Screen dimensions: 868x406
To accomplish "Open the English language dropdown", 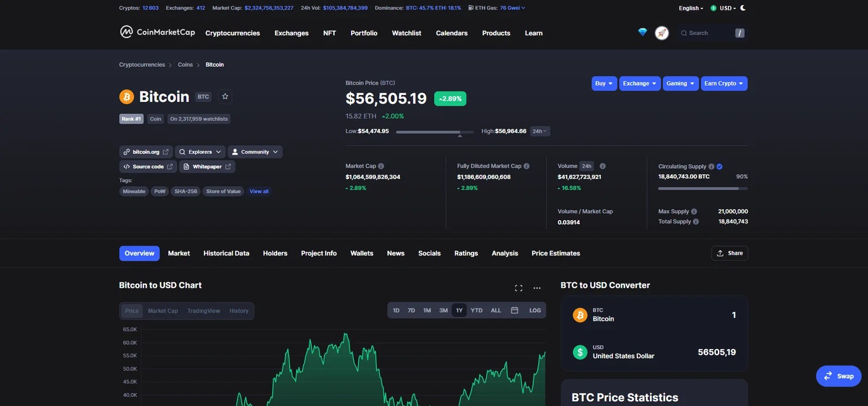I will (691, 8).
